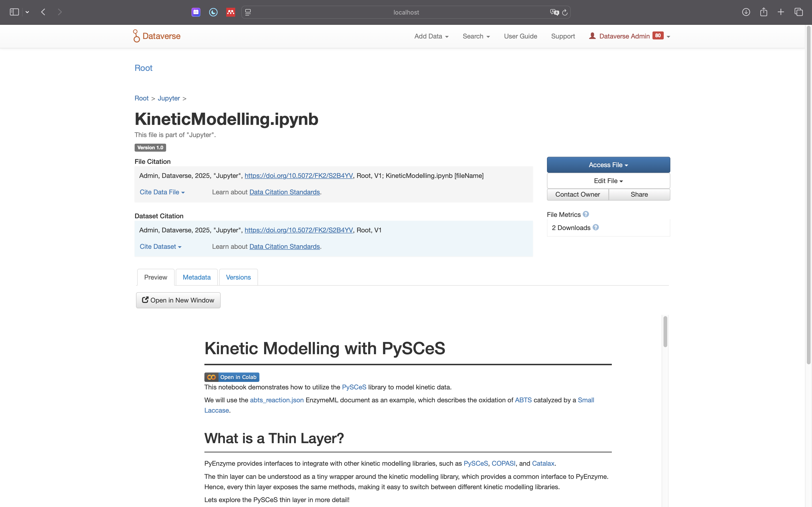Viewport: 812px width, 507px height.
Task: Click the Safari share icon
Action: point(763,12)
